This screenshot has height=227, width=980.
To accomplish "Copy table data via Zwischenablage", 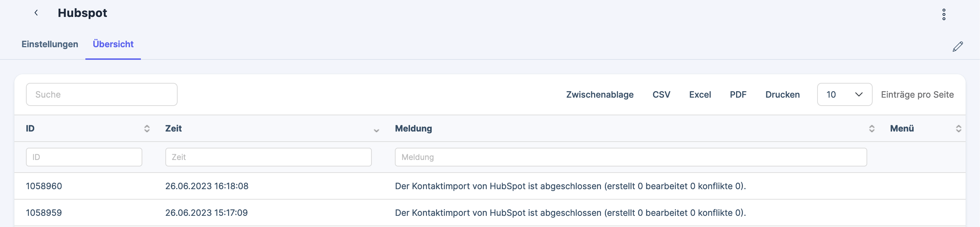I will (600, 94).
